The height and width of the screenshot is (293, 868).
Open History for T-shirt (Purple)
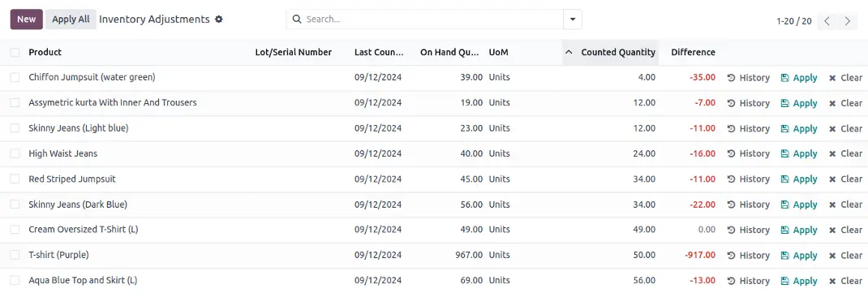[x=748, y=256]
